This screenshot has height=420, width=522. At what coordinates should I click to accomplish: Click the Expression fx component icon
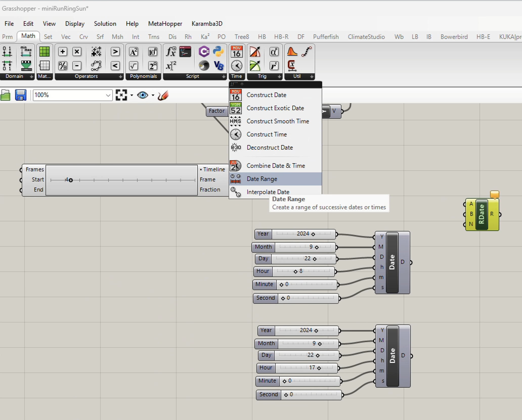pyautogui.click(x=171, y=52)
